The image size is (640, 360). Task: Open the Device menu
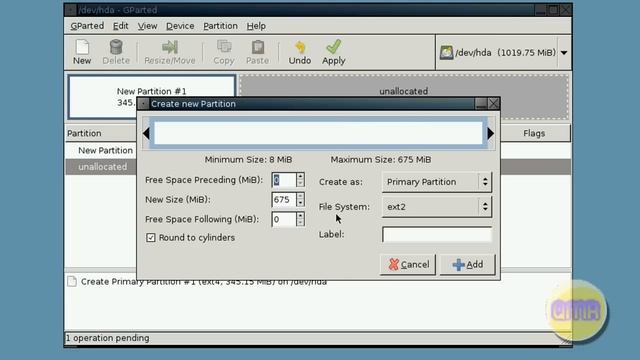[x=180, y=26]
